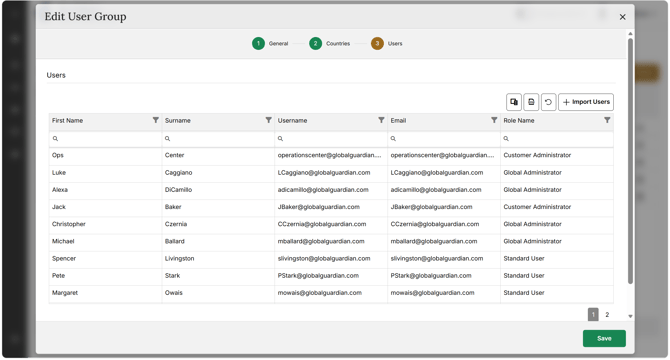Screen dimensions: 670x360
Task: Click Global Administrator role in Luke row
Action: click(532, 173)
